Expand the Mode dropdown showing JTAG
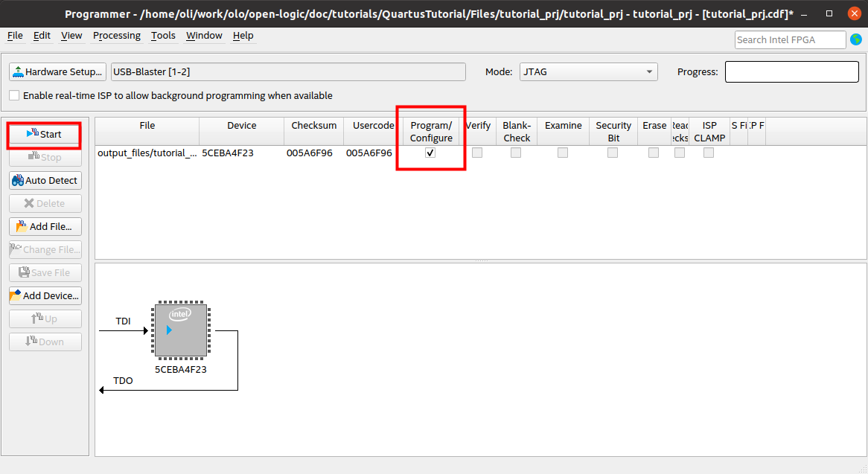 click(x=588, y=72)
